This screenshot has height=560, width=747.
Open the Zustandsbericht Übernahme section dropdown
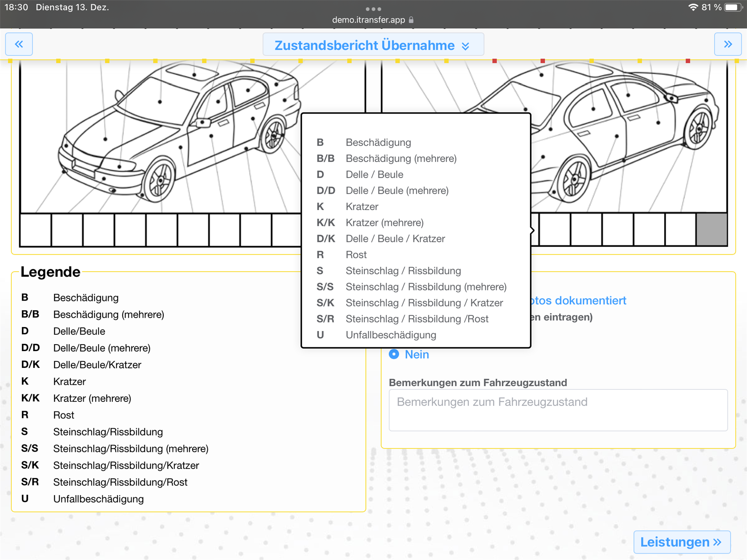373,45
